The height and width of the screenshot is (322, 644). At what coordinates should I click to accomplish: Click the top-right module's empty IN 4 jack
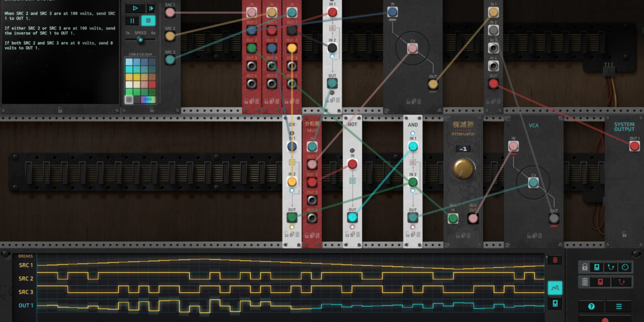click(x=493, y=66)
